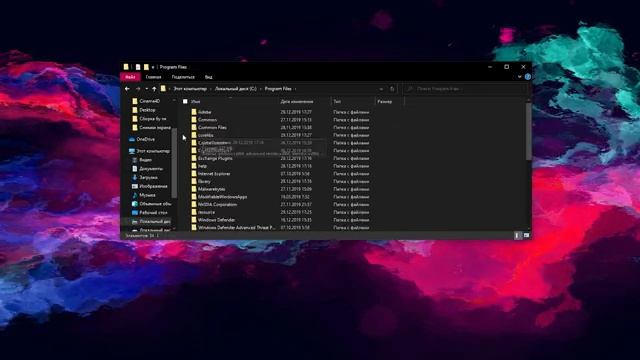
Task: Open Видео in the navigation pane
Action: [x=146, y=160]
